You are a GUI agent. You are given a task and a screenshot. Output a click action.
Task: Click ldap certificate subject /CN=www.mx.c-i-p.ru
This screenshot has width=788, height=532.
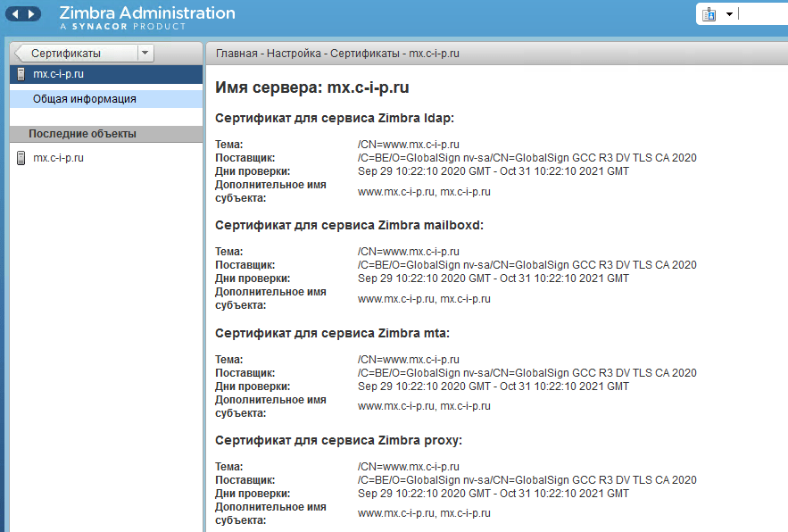[409, 145]
